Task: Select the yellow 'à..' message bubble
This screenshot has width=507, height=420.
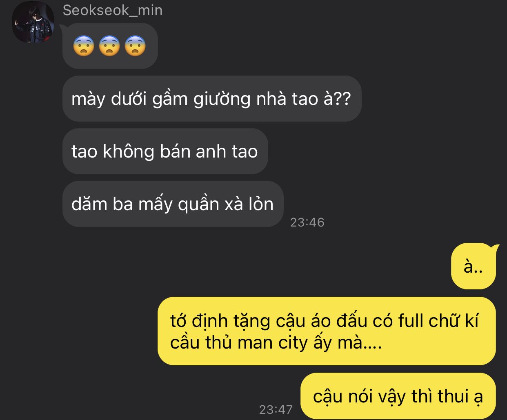Action: pyautogui.click(x=474, y=267)
